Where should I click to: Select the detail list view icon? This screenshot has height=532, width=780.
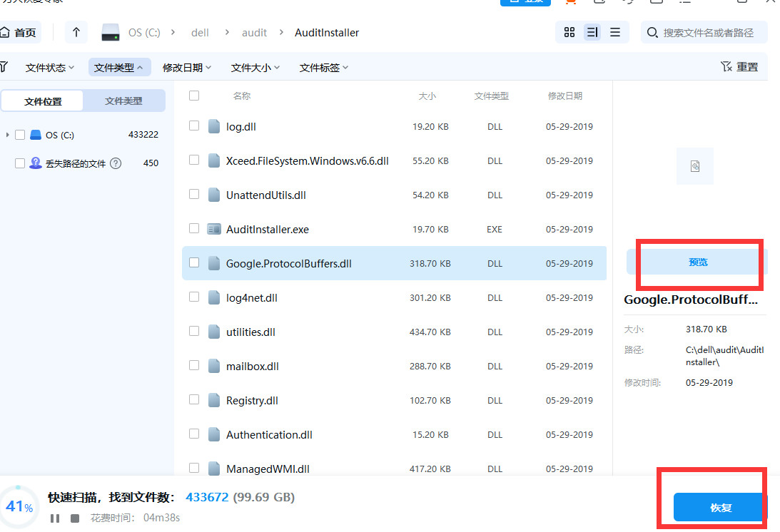point(592,32)
